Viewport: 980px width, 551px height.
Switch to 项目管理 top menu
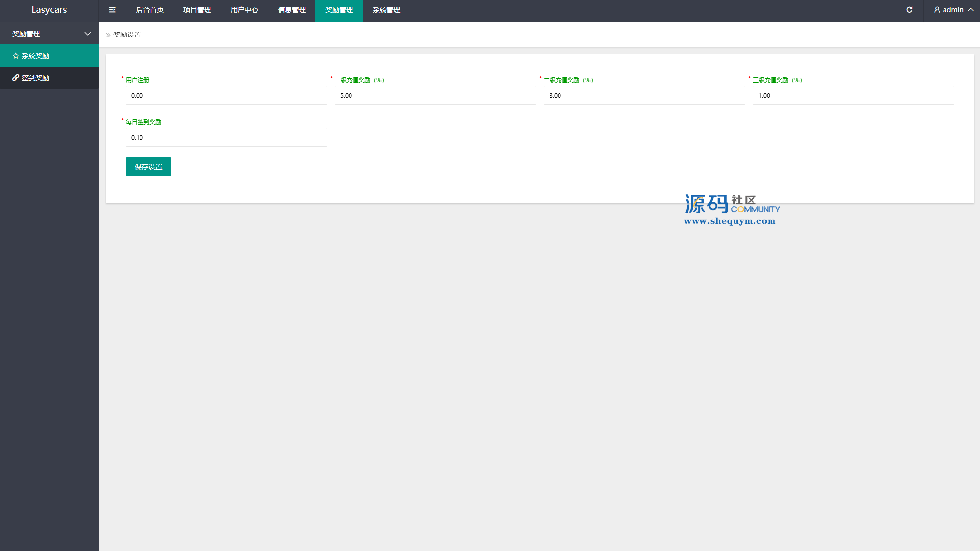coord(197,10)
